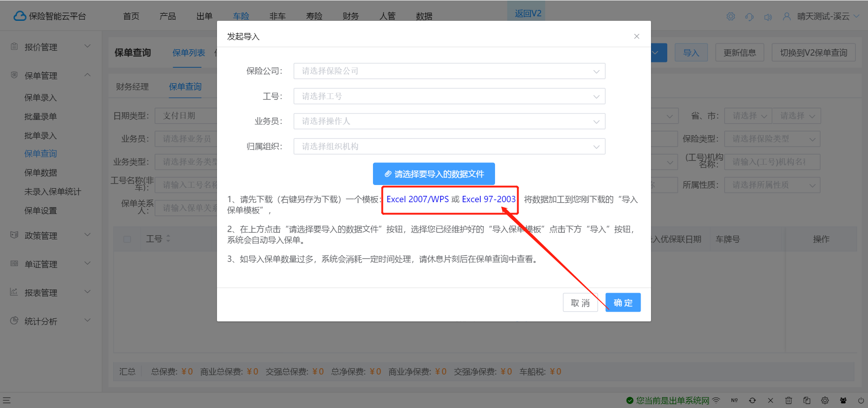Open 保单录入 in sidebar
The width and height of the screenshot is (868, 408).
(x=41, y=98)
